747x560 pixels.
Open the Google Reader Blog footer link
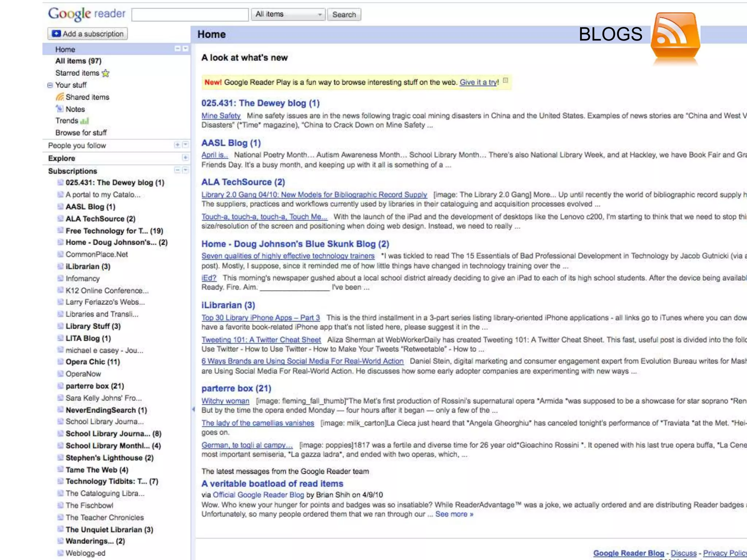pyautogui.click(x=628, y=553)
